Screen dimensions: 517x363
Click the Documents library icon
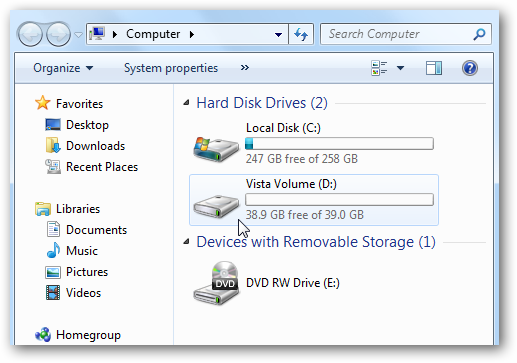tap(53, 229)
